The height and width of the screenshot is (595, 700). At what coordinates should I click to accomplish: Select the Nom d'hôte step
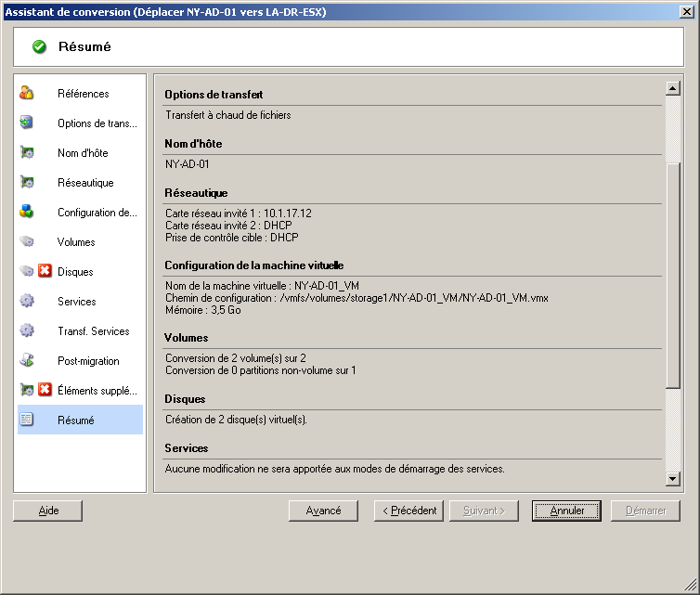click(x=83, y=153)
